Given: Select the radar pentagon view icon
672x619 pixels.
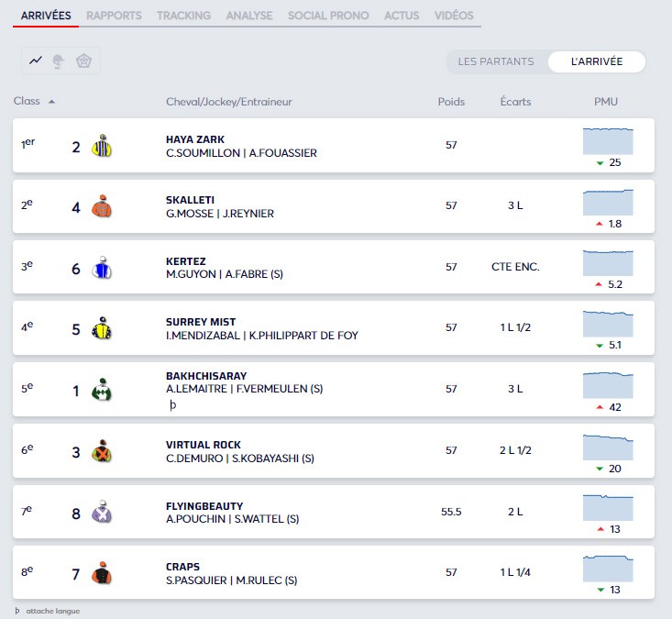Looking at the screenshot, I should click(x=83, y=61).
